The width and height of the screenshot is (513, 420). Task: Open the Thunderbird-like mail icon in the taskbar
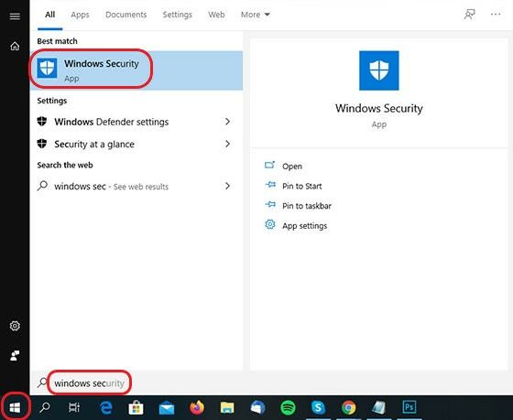(x=257, y=408)
